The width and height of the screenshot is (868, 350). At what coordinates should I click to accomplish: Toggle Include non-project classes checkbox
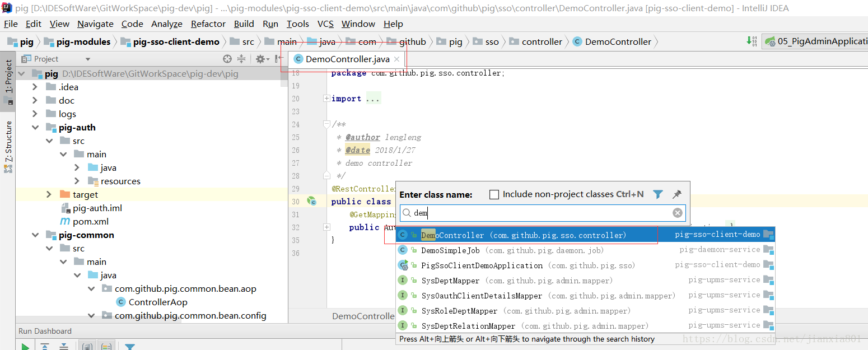click(x=494, y=194)
